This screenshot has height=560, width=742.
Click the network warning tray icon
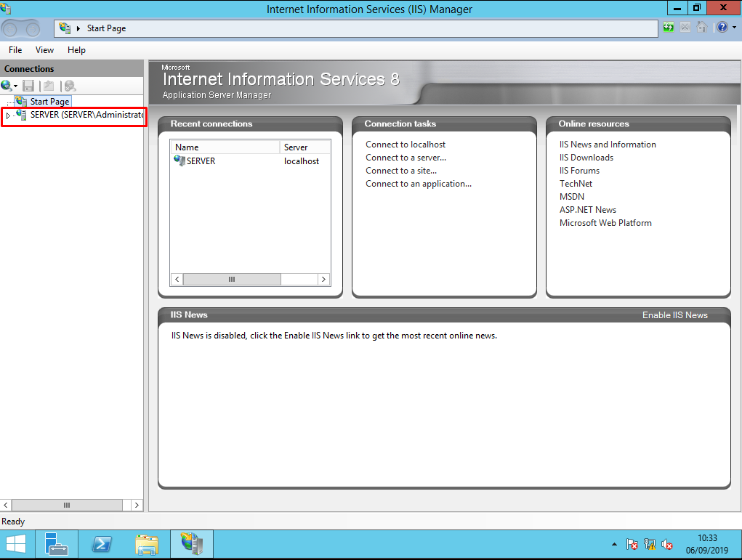(x=650, y=545)
